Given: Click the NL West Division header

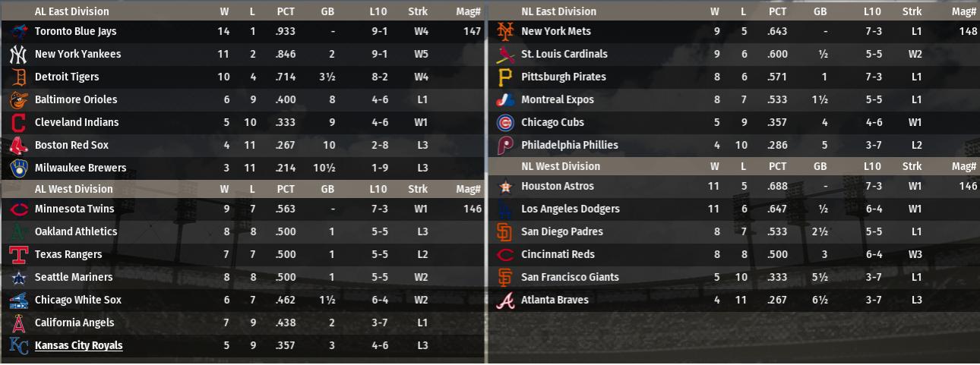Looking at the screenshot, I should [560, 166].
